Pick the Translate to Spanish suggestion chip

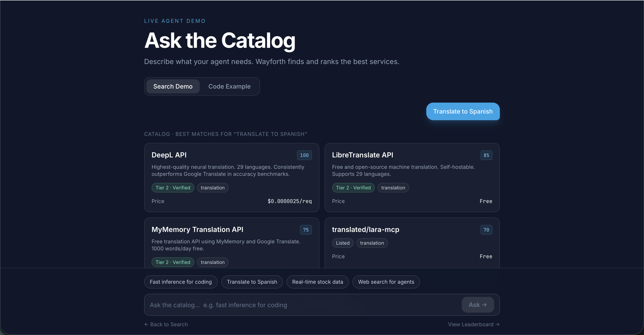252,282
